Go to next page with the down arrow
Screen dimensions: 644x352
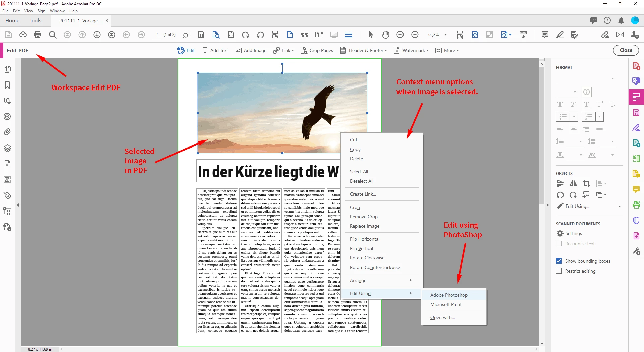coord(97,35)
